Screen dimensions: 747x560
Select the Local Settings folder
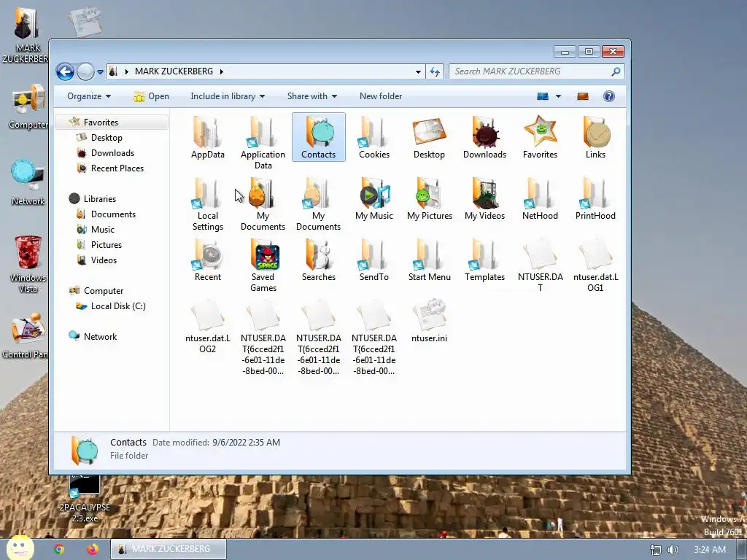point(208,204)
